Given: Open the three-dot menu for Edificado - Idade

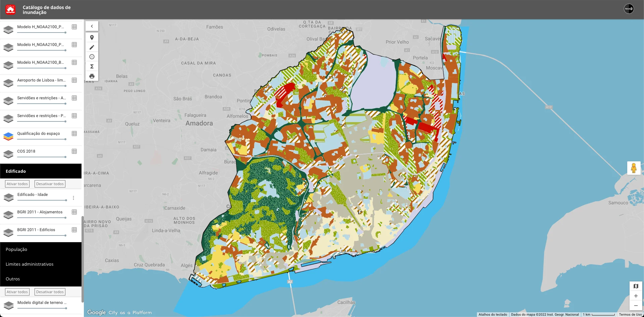Looking at the screenshot, I should 73,198.
